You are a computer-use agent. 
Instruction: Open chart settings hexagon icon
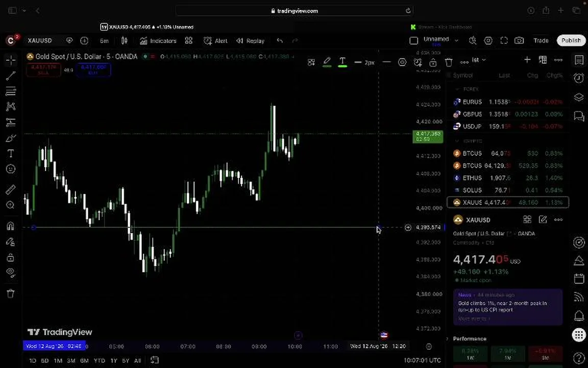488,40
